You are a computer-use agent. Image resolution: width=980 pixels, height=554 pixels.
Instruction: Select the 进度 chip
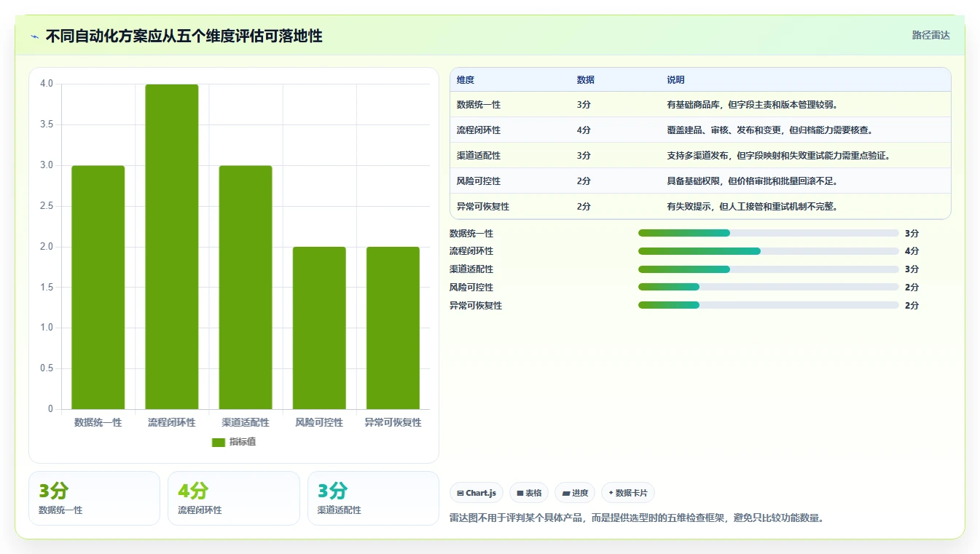click(x=575, y=493)
